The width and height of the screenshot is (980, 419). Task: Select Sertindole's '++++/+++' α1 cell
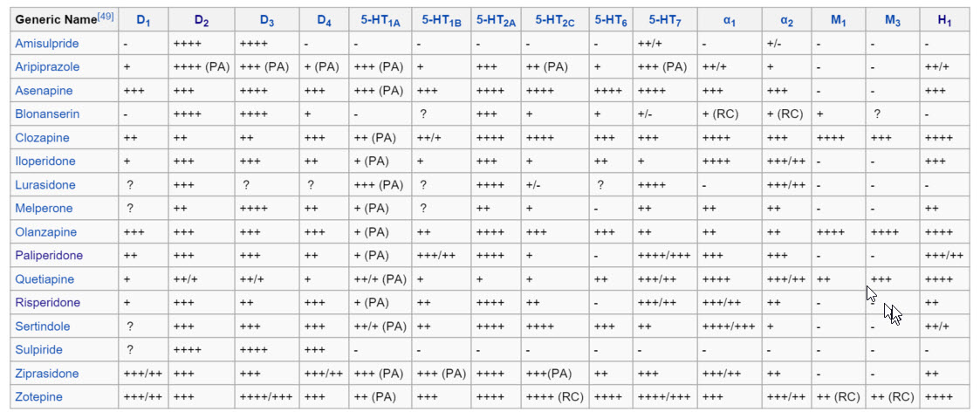click(x=729, y=326)
